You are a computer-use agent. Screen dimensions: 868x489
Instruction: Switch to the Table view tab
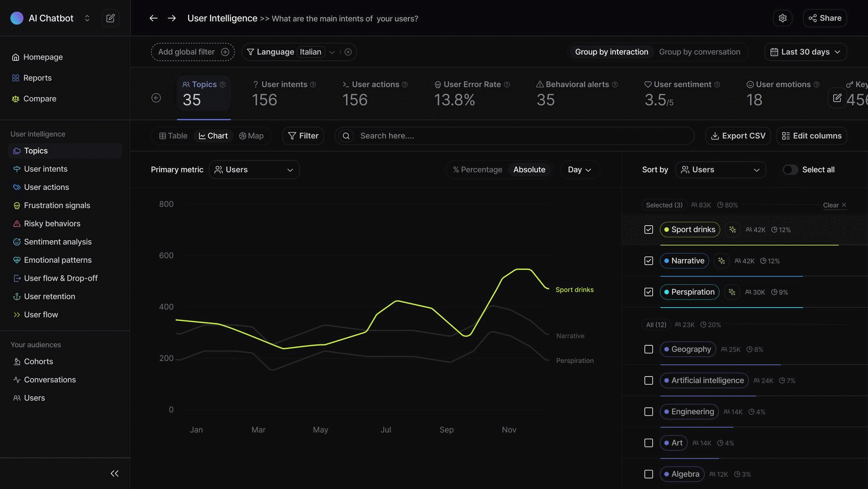173,136
